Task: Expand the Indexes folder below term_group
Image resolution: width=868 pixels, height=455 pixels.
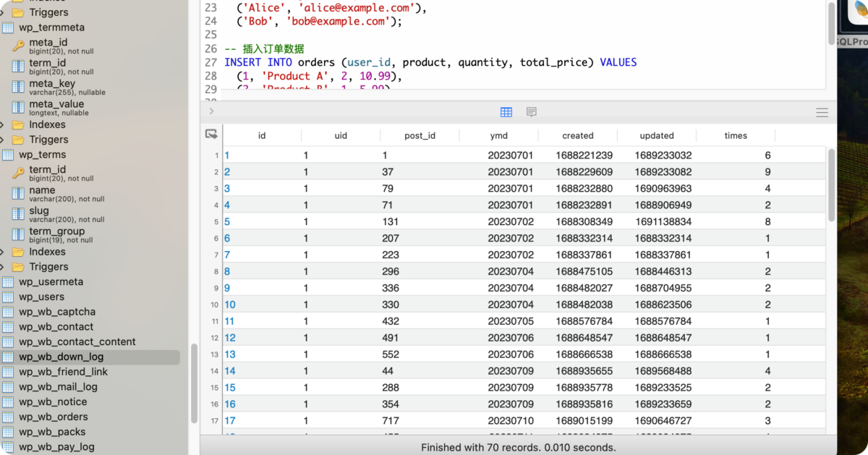Action: 4,252
